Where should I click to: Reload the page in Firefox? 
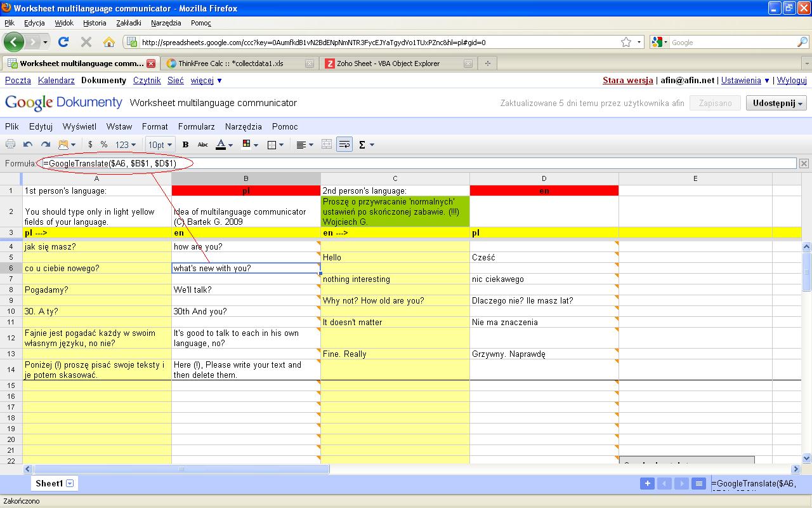tap(63, 42)
